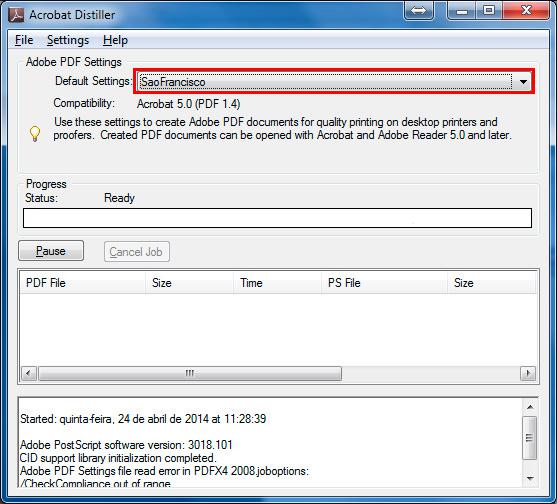557x504 pixels.
Task: Click the 'Ready' status text
Action: (119, 198)
